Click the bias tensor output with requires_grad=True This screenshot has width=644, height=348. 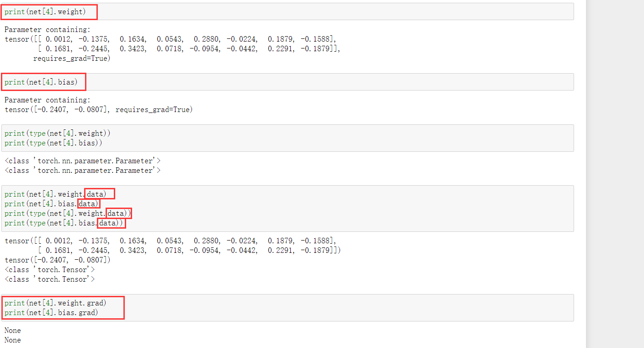pyautogui.click(x=99, y=109)
